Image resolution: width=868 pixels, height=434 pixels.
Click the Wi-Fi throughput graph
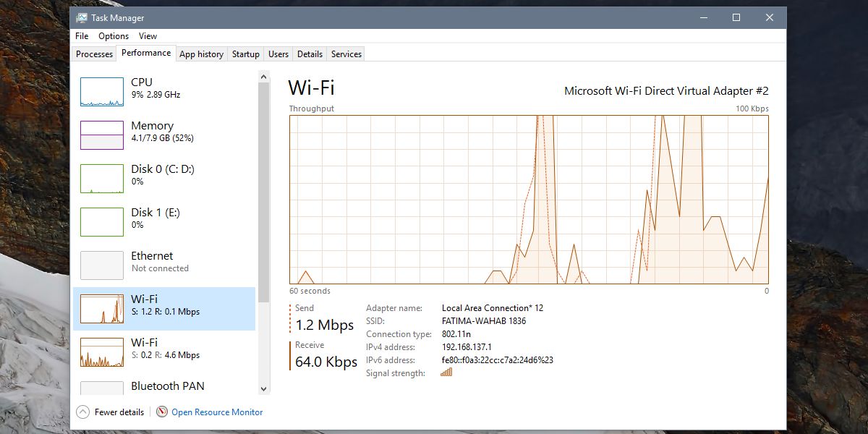[x=529, y=200]
